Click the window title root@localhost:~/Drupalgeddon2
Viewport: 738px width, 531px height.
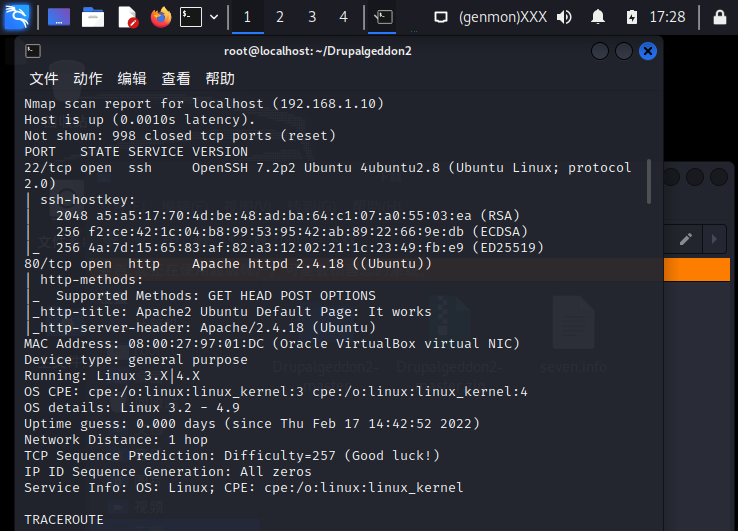click(x=318, y=51)
